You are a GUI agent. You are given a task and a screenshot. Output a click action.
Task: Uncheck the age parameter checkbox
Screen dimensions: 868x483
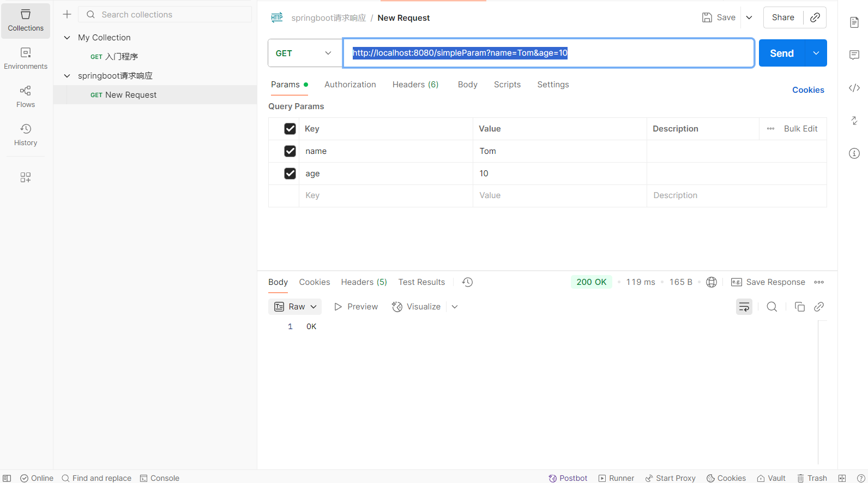(290, 174)
